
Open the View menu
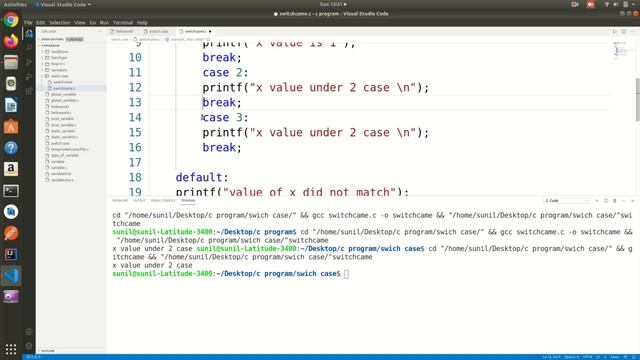point(80,22)
